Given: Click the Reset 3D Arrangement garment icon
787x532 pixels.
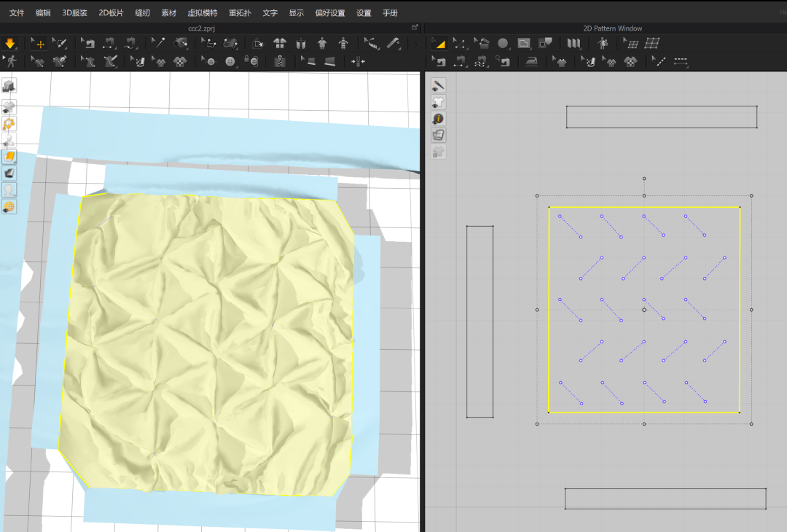Looking at the screenshot, I should pos(301,44).
